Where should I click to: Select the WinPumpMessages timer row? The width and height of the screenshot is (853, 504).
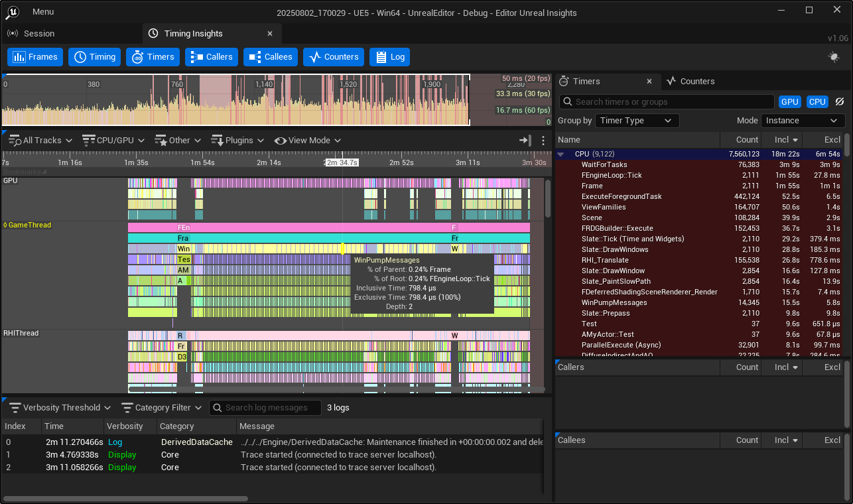point(699,302)
